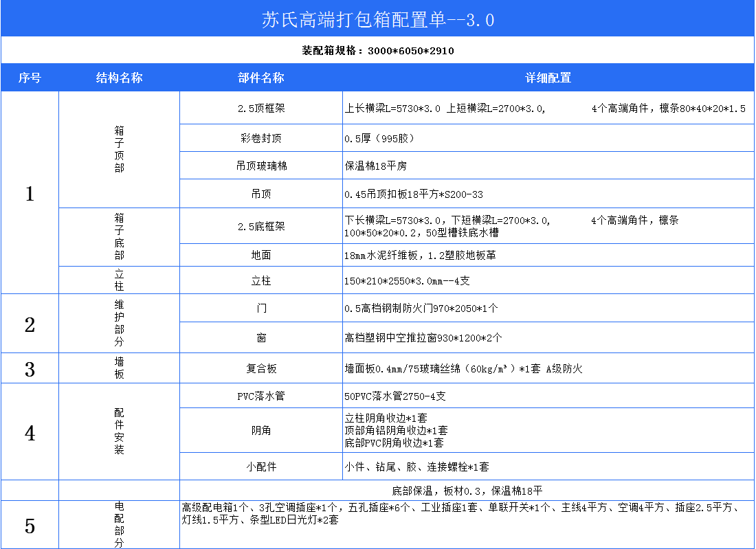Screen dimensions: 756x549
Task: Click the 小配件 cell
Action: coord(261,467)
